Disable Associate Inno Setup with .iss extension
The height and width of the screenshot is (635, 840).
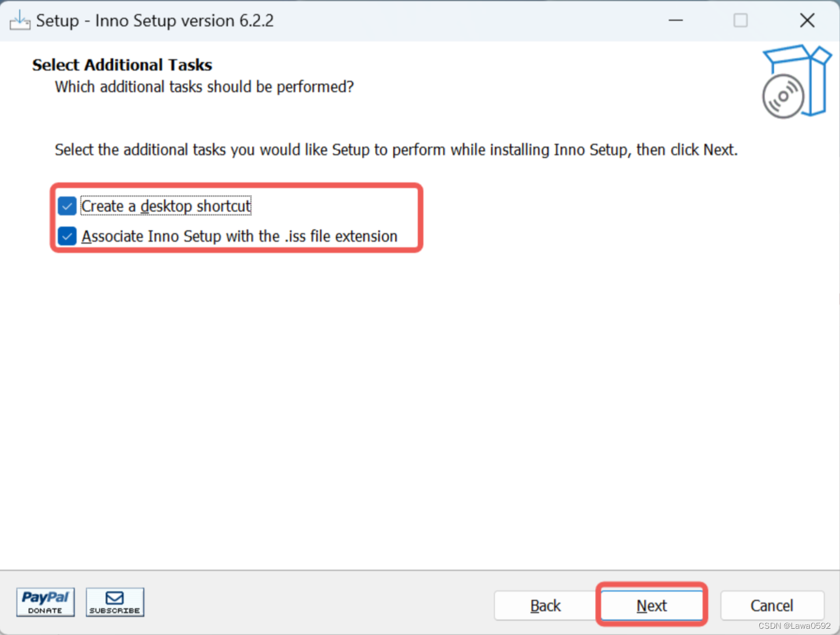click(66, 236)
